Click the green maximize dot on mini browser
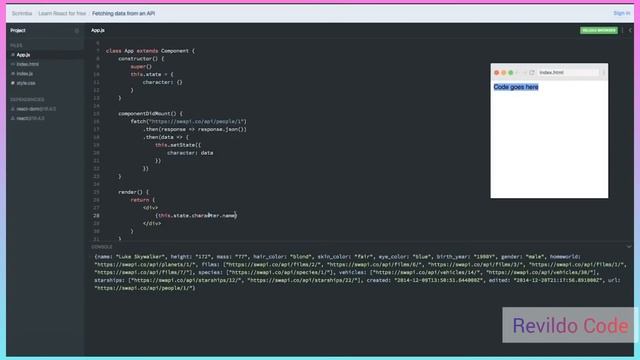 [511, 73]
